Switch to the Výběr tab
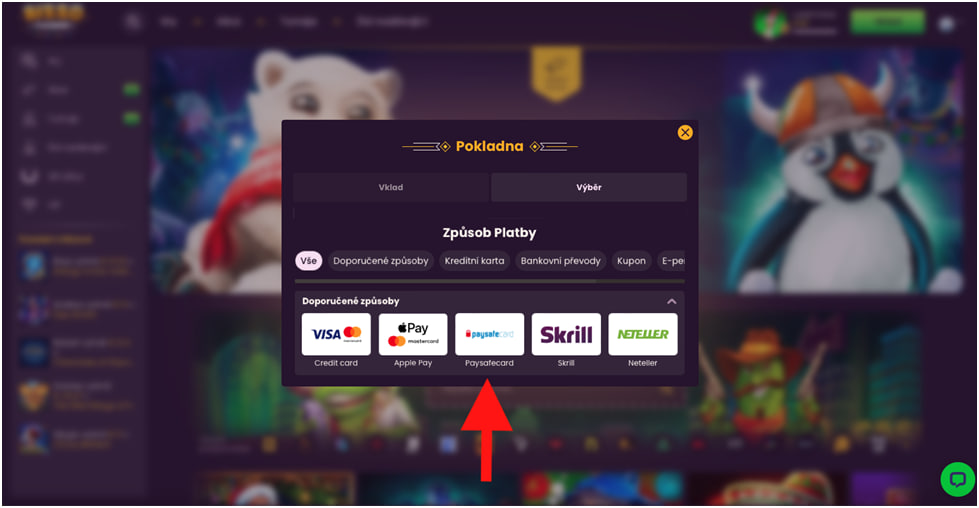This screenshot has width=979, height=508. click(589, 187)
